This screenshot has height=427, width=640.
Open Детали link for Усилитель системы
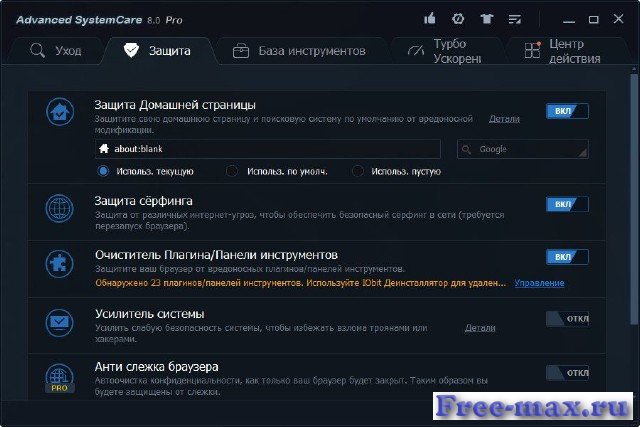click(480, 328)
